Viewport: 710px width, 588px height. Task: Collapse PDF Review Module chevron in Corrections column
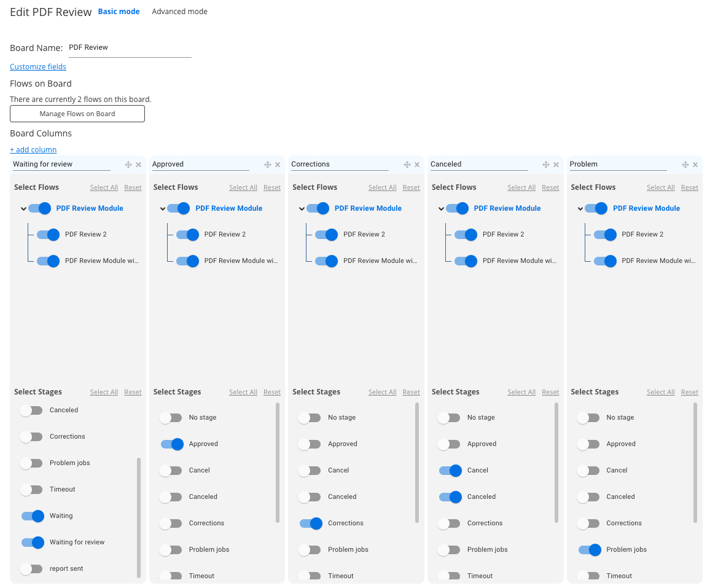tap(302, 209)
